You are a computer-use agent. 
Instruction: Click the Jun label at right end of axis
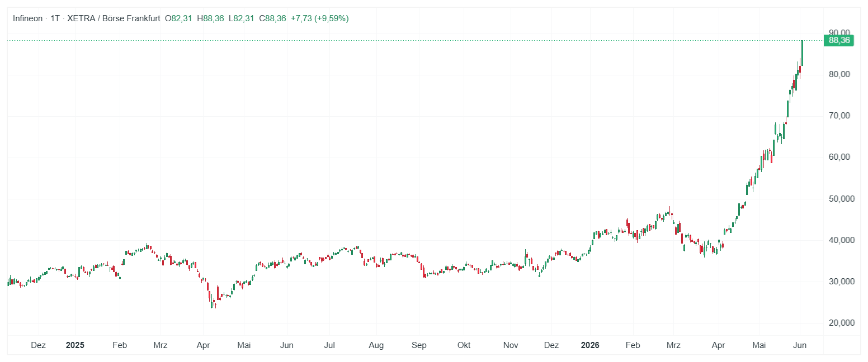(x=800, y=345)
